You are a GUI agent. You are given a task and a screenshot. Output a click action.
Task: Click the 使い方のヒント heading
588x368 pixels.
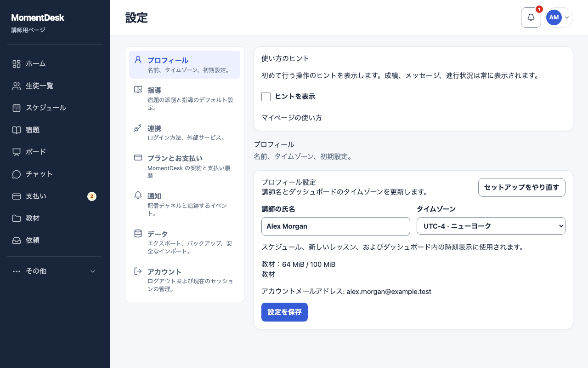click(x=285, y=58)
